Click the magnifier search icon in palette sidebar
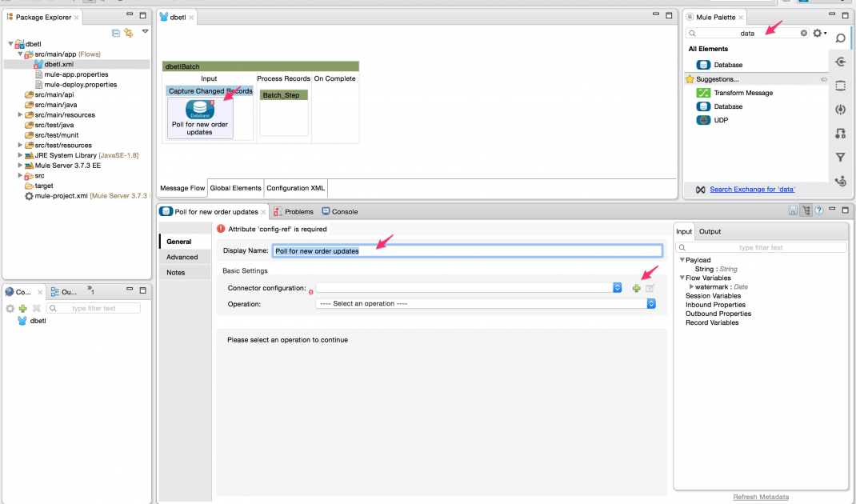Image resolution: width=856 pixels, height=504 pixels. 840,38
